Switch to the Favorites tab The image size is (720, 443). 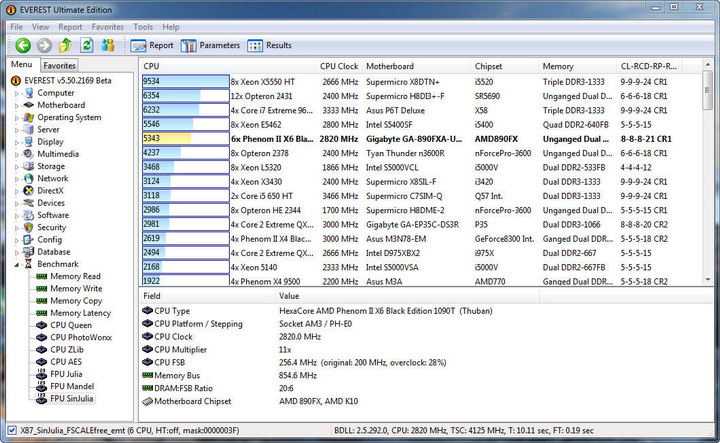pyautogui.click(x=59, y=66)
